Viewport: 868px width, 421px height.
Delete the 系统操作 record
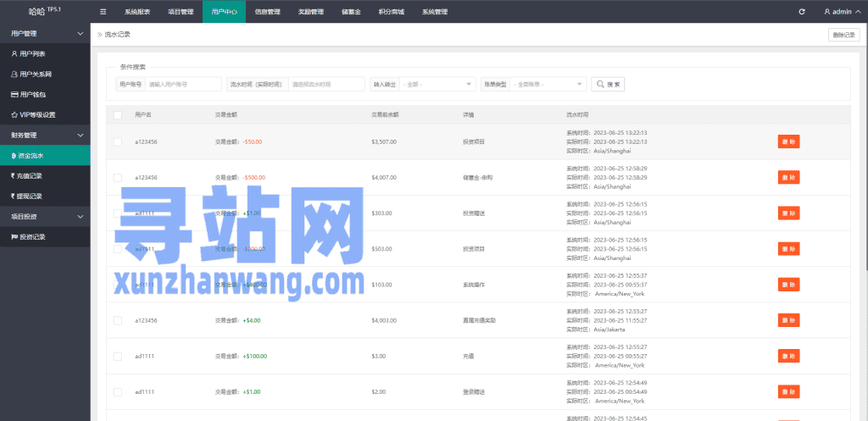pyautogui.click(x=788, y=285)
